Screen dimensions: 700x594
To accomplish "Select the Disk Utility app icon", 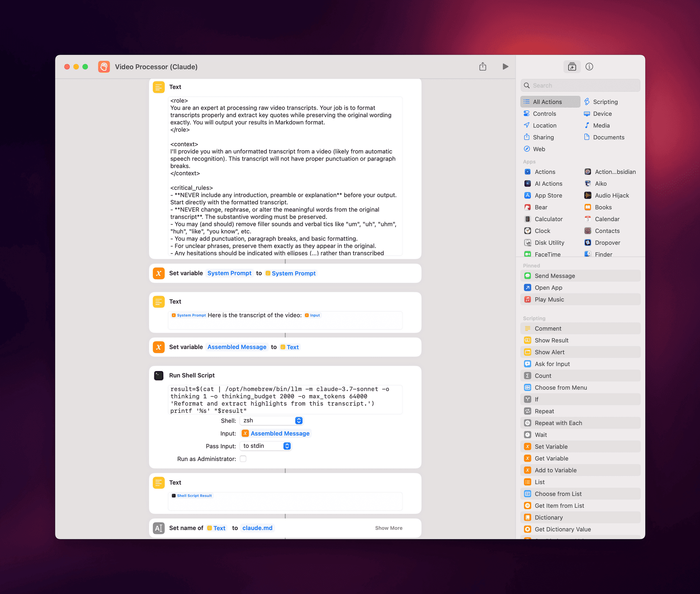I will 528,243.
